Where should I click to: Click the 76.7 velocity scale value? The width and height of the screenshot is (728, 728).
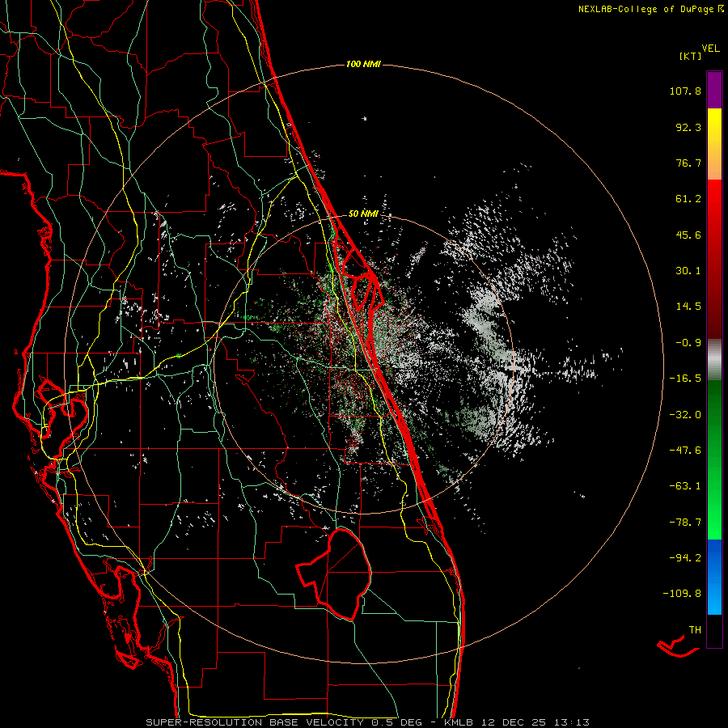(688, 163)
